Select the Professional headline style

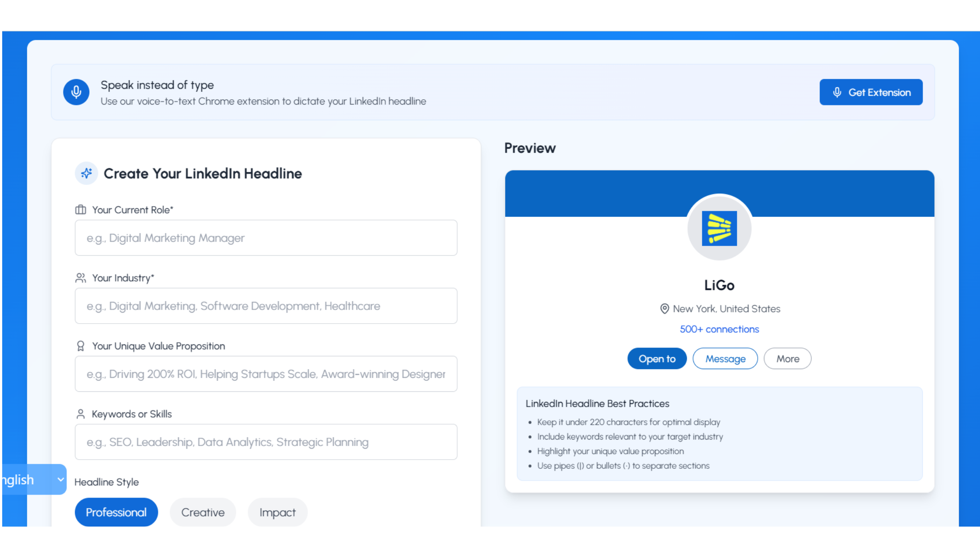(x=116, y=512)
